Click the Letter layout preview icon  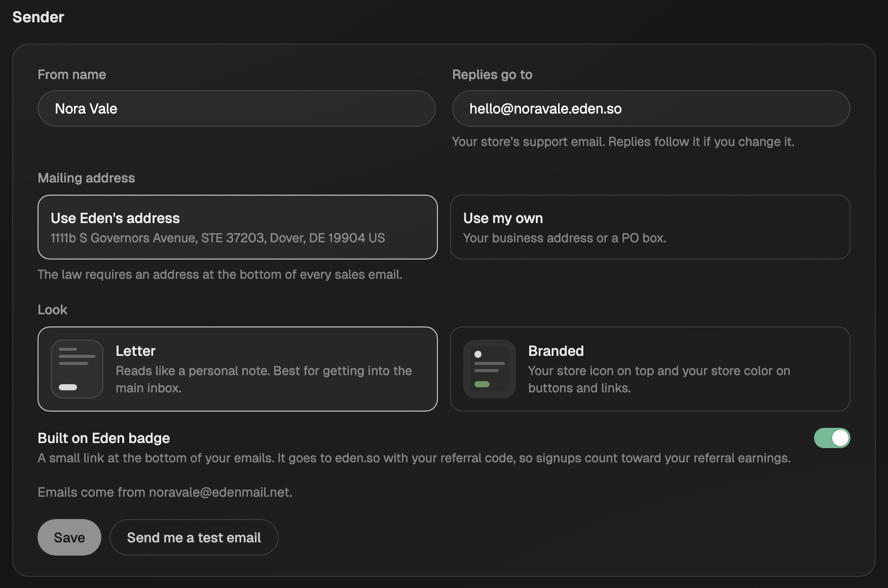[77, 369]
